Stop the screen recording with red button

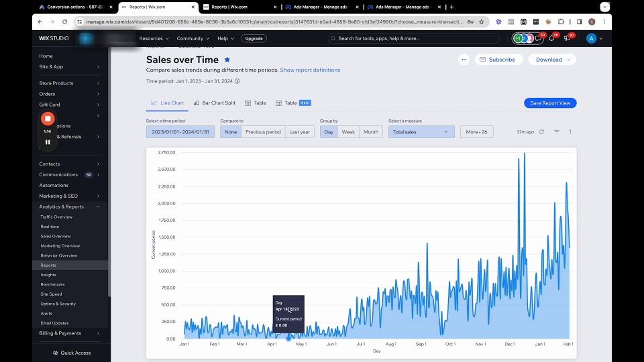click(x=48, y=119)
